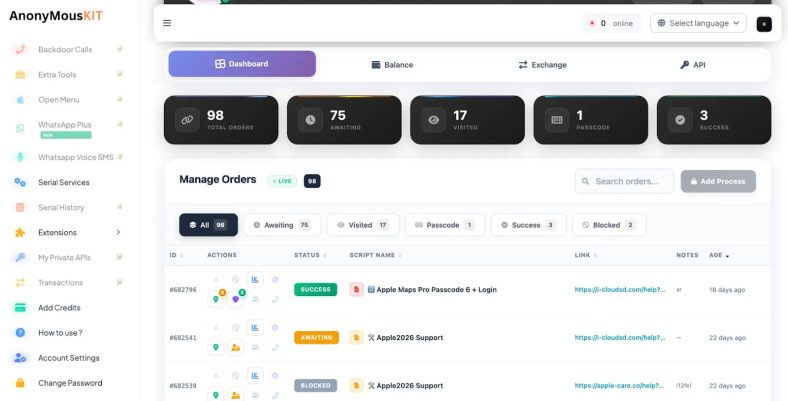
Task: Click purple shield icon for order #682796
Action: click(235, 299)
